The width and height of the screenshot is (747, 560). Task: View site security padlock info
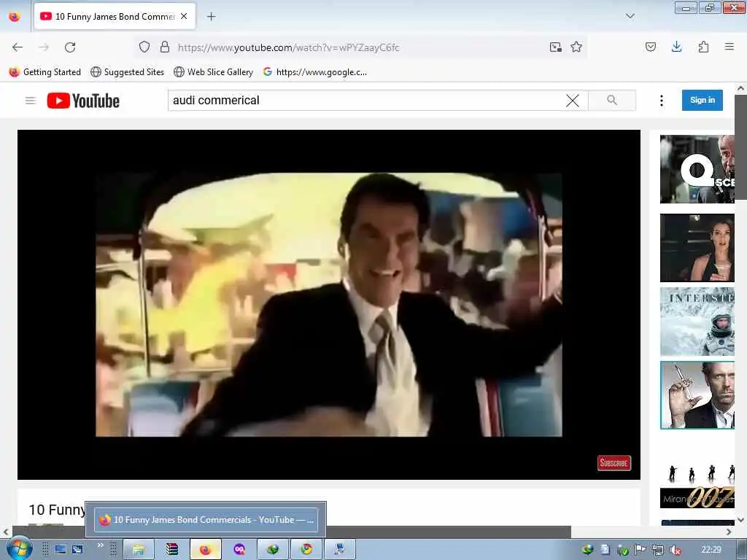tap(165, 47)
